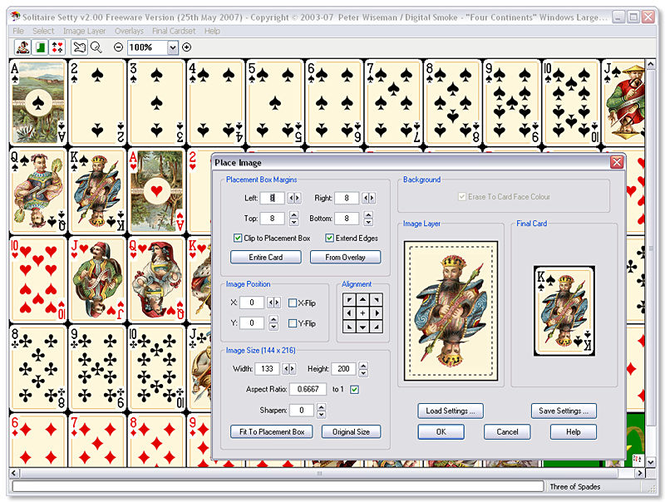
Task: Click the green card back toolbar icon
Action: (x=39, y=47)
